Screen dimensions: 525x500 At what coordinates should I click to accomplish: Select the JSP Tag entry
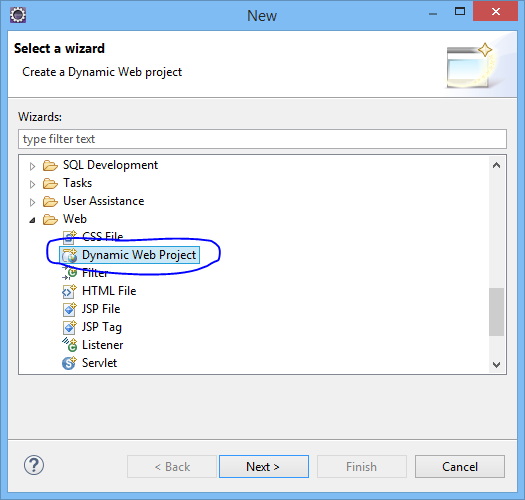102,327
